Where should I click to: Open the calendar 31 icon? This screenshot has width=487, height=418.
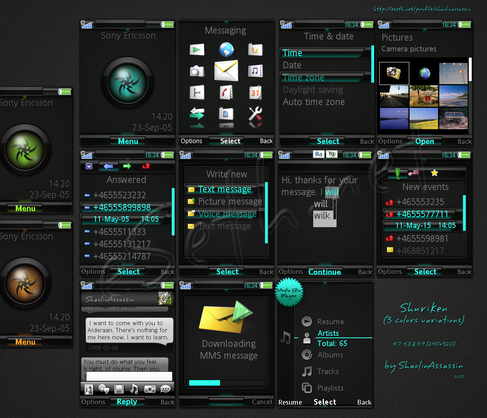[x=255, y=92]
